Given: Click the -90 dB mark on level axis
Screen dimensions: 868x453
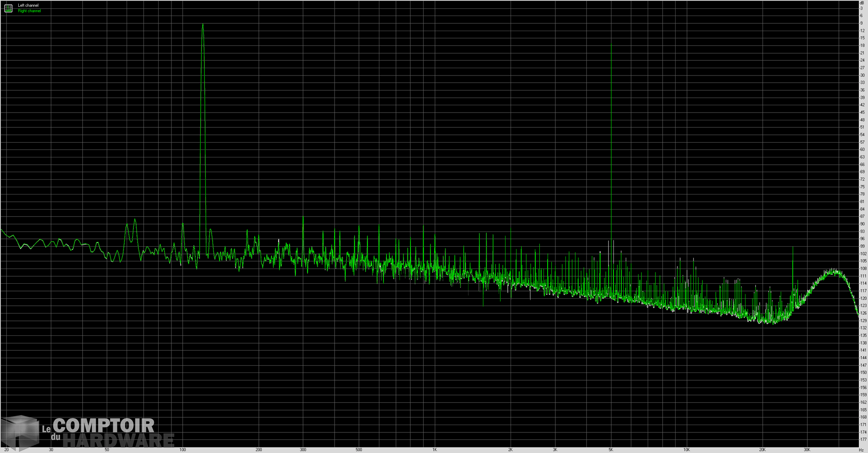Looking at the screenshot, I should tap(862, 224).
